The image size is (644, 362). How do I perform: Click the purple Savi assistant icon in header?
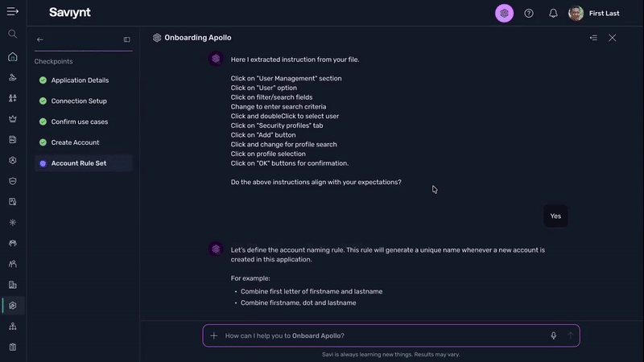pos(504,13)
